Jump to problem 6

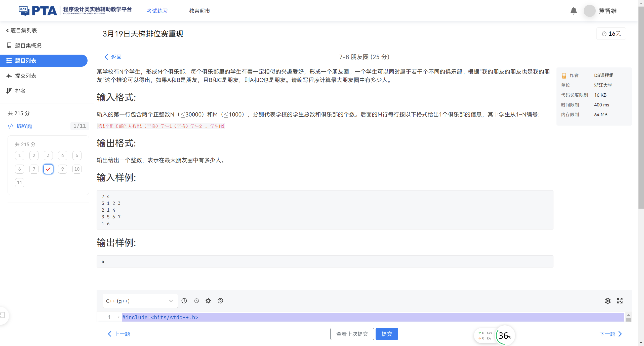[20, 169]
